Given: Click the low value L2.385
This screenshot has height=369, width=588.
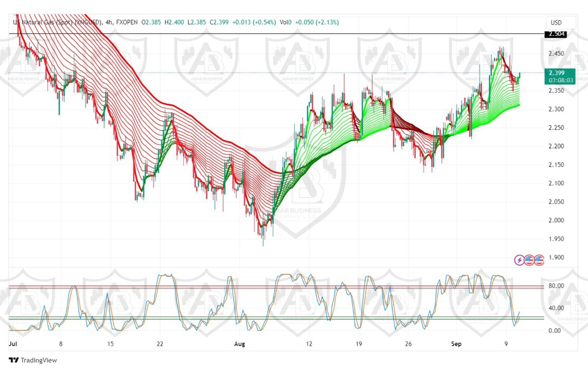Looking at the screenshot, I should pos(197,22).
